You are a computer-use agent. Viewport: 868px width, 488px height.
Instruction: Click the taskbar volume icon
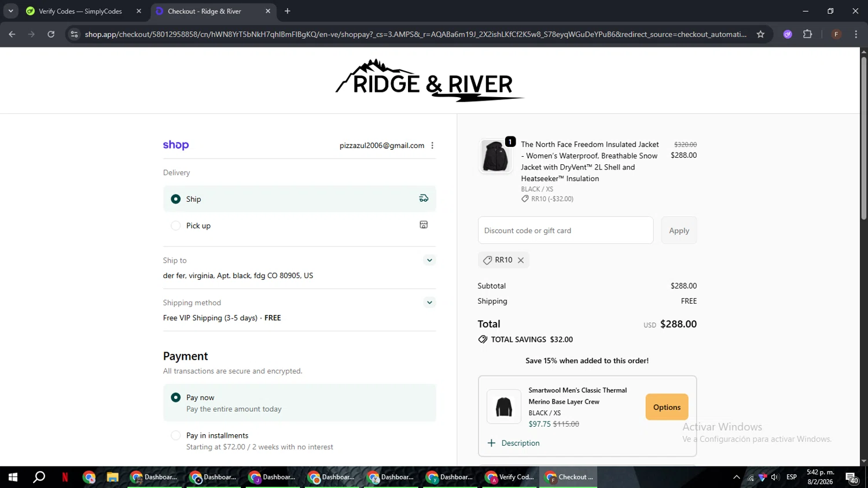775,477
